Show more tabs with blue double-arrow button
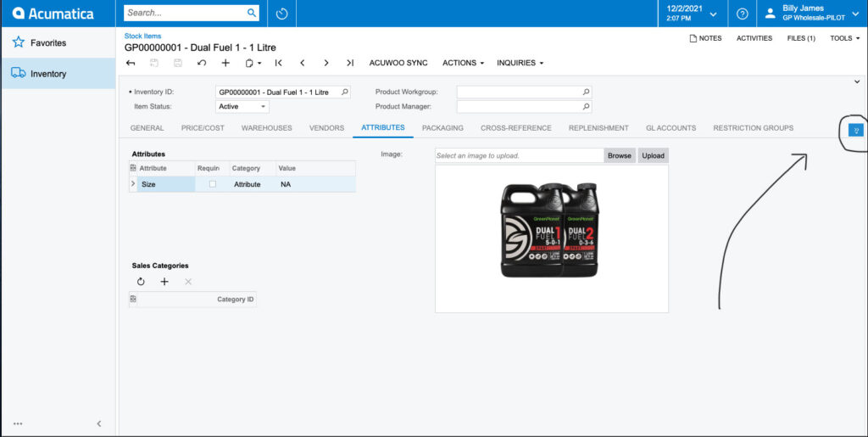Image resolution: width=868 pixels, height=437 pixels. [856, 130]
